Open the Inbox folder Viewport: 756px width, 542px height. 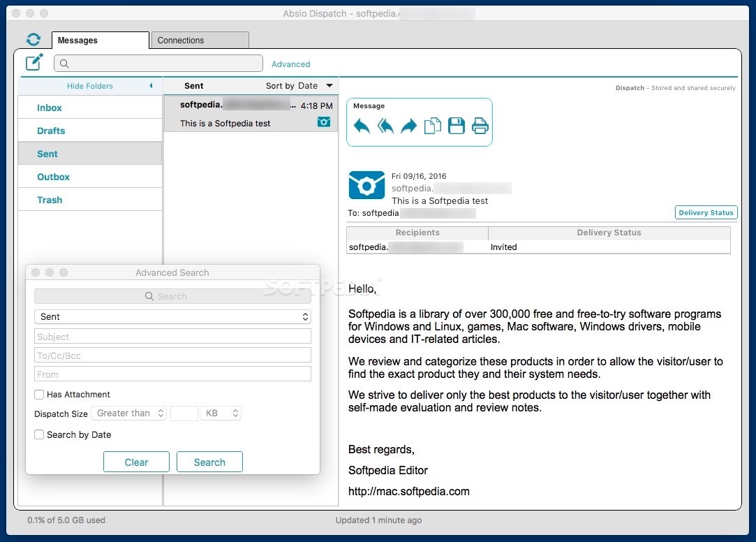pos(90,108)
